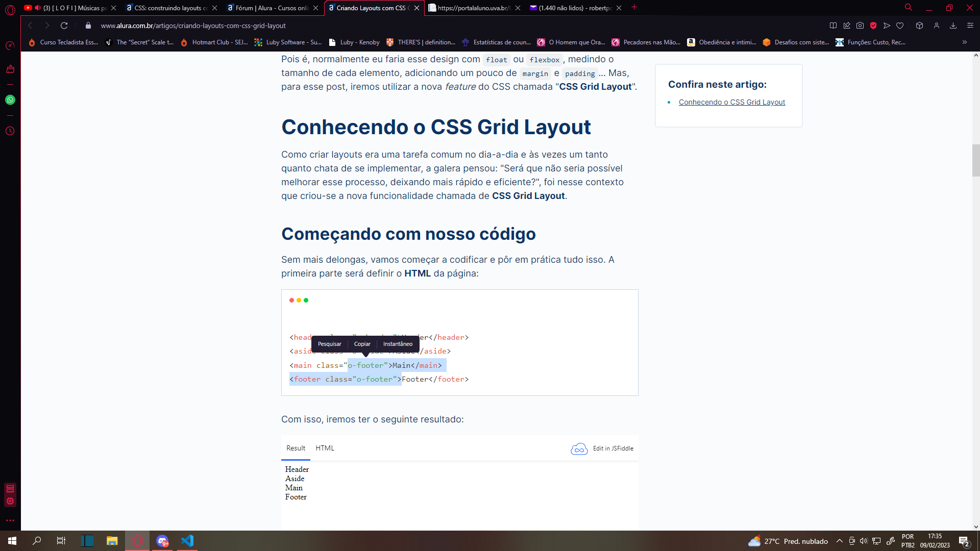Open The "Secret" Scale bookmark
This screenshot has height=551, width=980.
pos(139,42)
